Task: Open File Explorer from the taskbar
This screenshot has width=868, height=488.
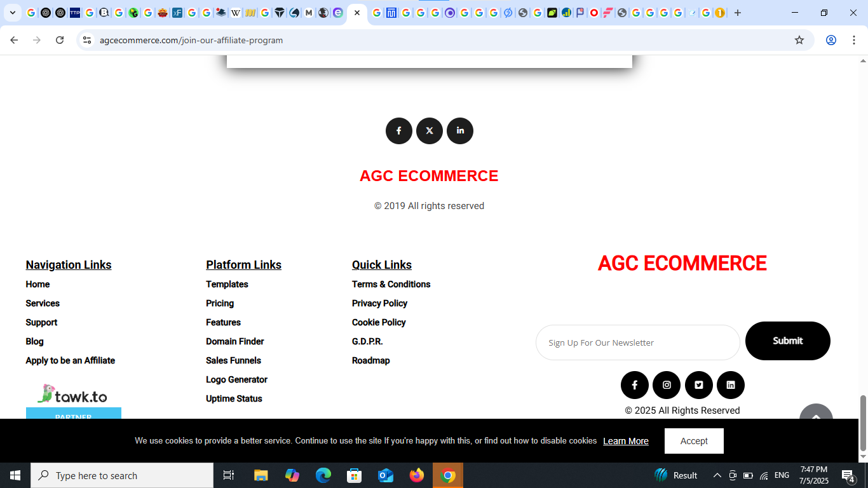Action: [261, 475]
